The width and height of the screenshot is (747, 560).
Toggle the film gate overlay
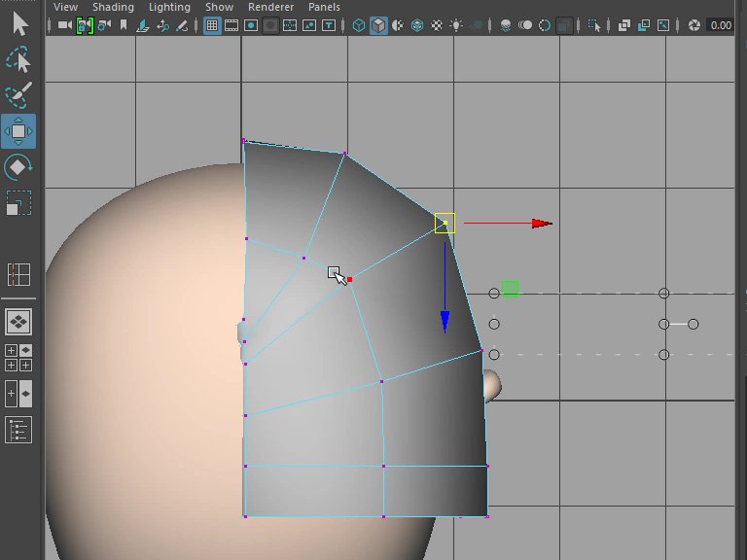click(231, 25)
